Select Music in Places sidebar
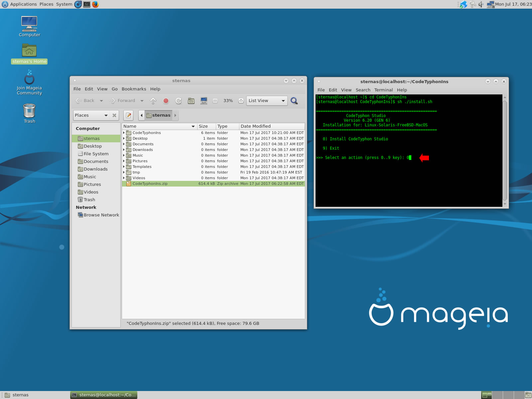Screen dimensions: 532x399 (x=96, y=177)
